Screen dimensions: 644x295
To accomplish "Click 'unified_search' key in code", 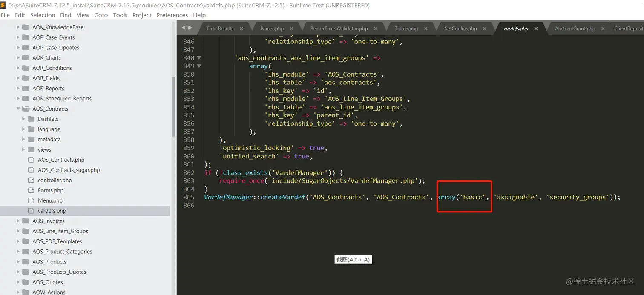I will [249, 156].
